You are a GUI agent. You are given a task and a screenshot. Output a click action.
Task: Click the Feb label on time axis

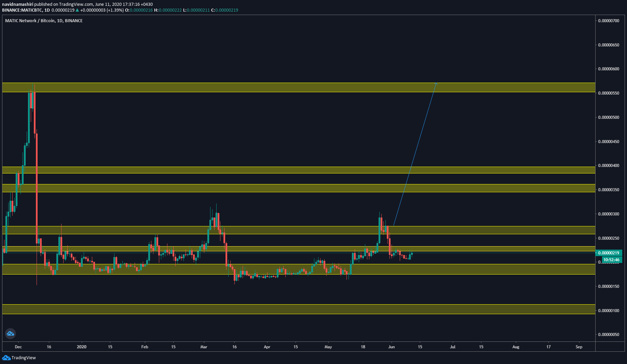(x=145, y=347)
